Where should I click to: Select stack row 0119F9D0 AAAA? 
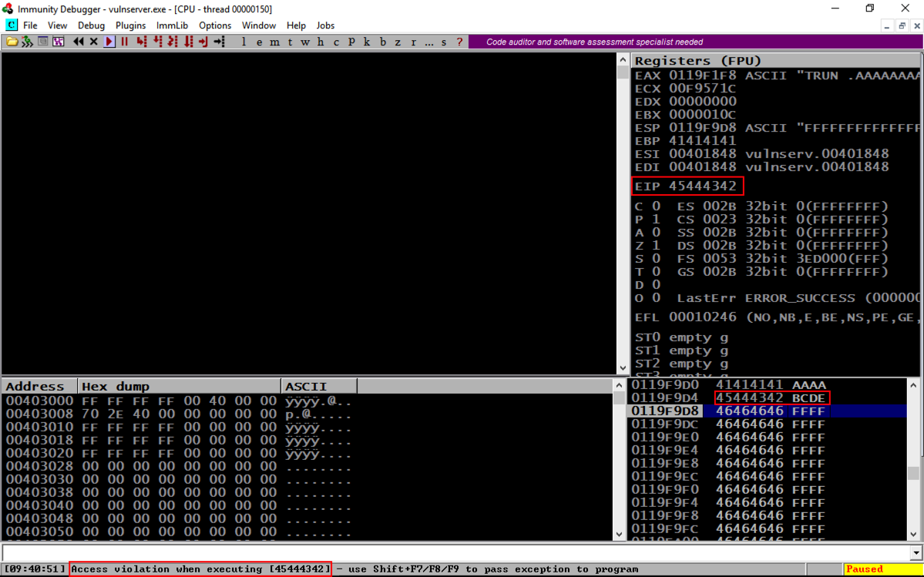click(768, 385)
